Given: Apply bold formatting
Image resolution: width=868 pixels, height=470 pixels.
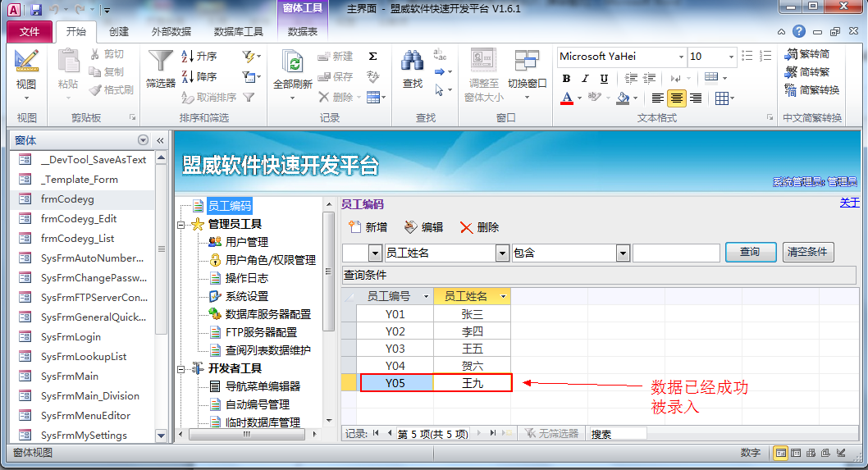Looking at the screenshot, I should point(566,79).
